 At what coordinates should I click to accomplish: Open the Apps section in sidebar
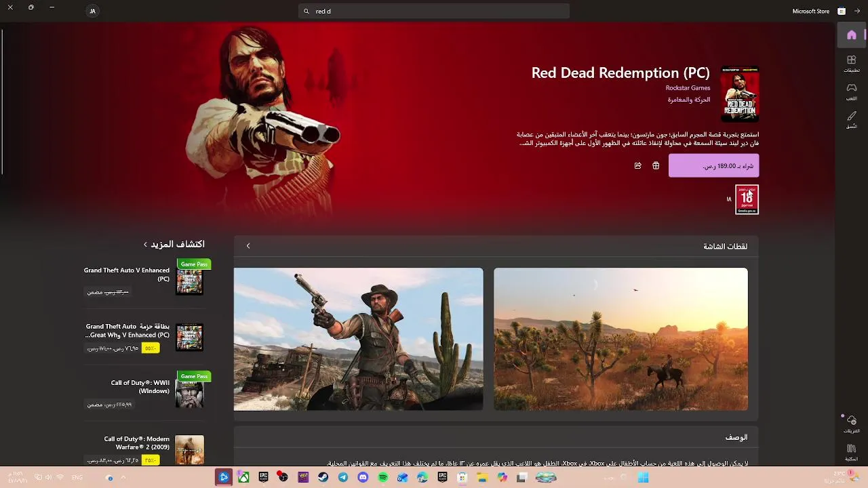coord(852,64)
